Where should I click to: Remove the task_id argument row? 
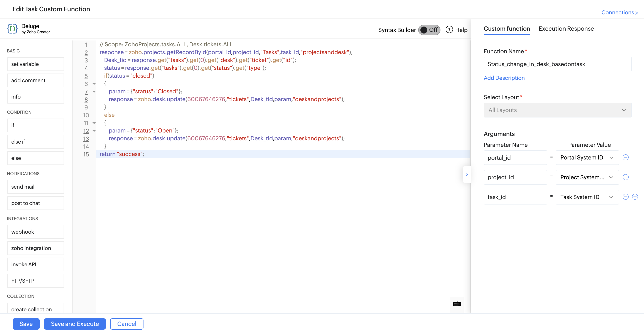point(625,197)
